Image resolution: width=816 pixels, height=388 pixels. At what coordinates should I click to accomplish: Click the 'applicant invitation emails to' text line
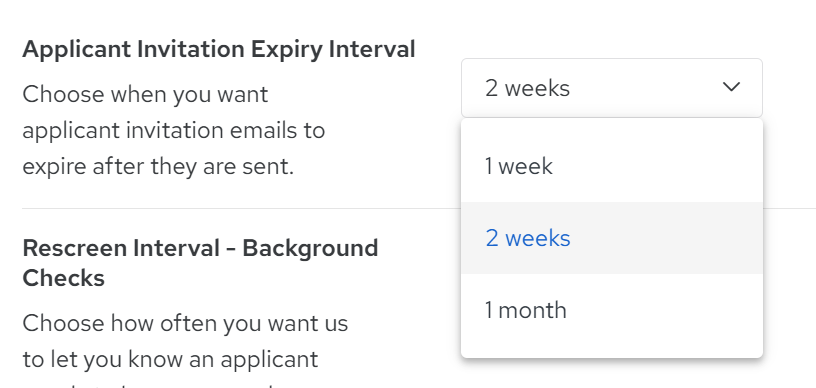pos(174,130)
